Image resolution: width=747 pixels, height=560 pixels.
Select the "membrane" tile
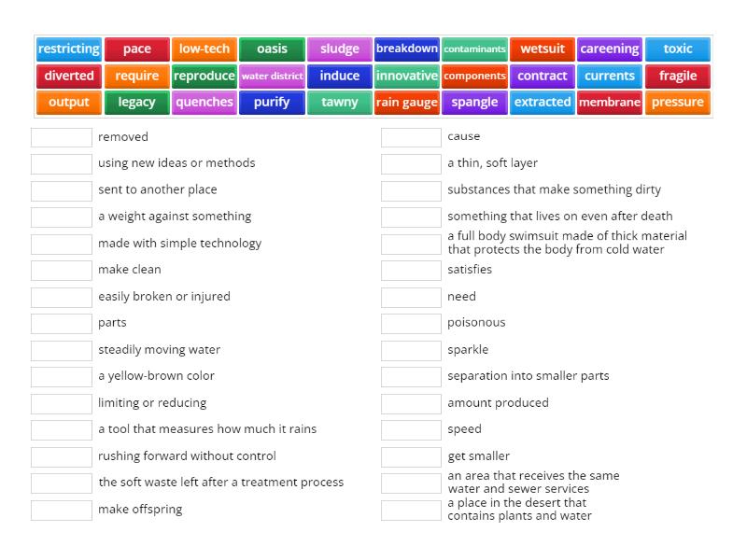[610, 103]
